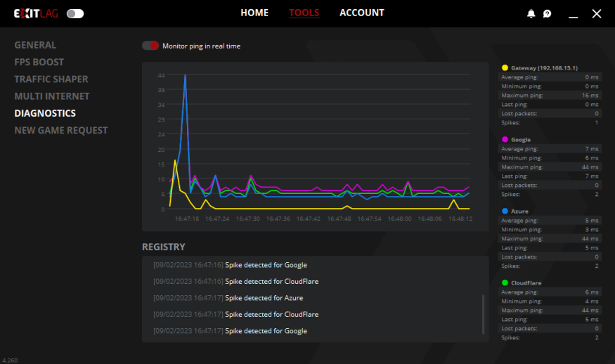This screenshot has height=364, width=615.
Task: Click the Google stats heading
Action: point(521,140)
